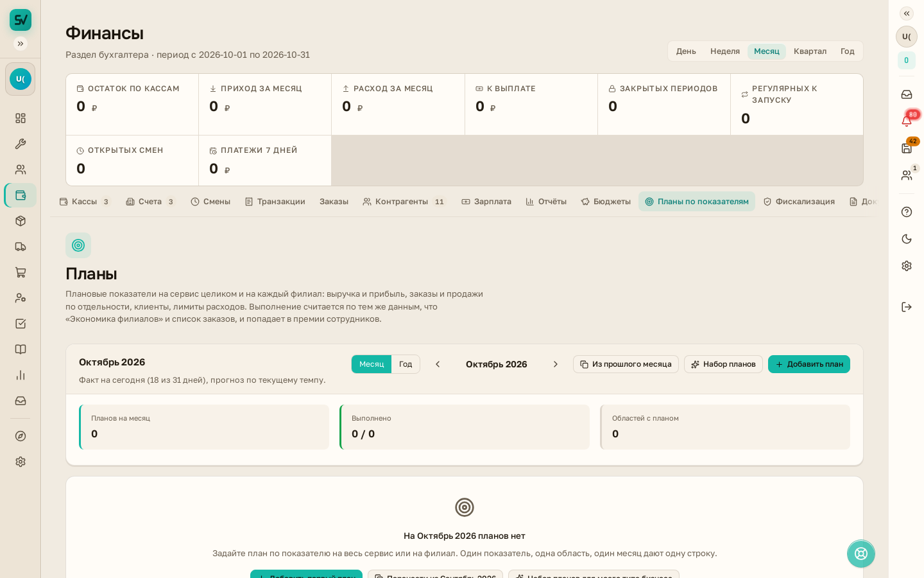The image size is (924, 578).
Task: Open right panel settings gear icon
Action: point(907,266)
